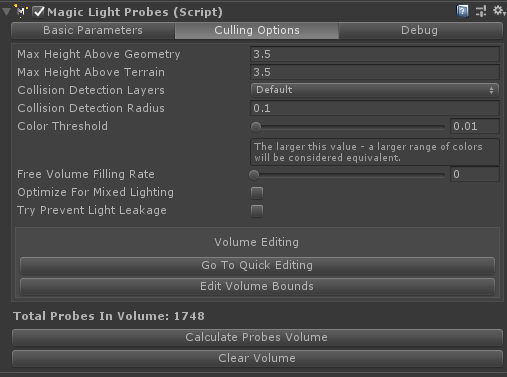The image size is (507, 377).
Task: Collapse the Magic Light Probes component foldout
Action: pos(6,12)
